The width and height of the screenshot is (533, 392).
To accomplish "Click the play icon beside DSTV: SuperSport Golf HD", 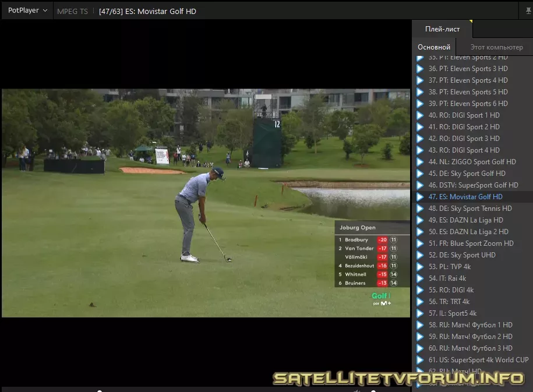I will click(420, 185).
